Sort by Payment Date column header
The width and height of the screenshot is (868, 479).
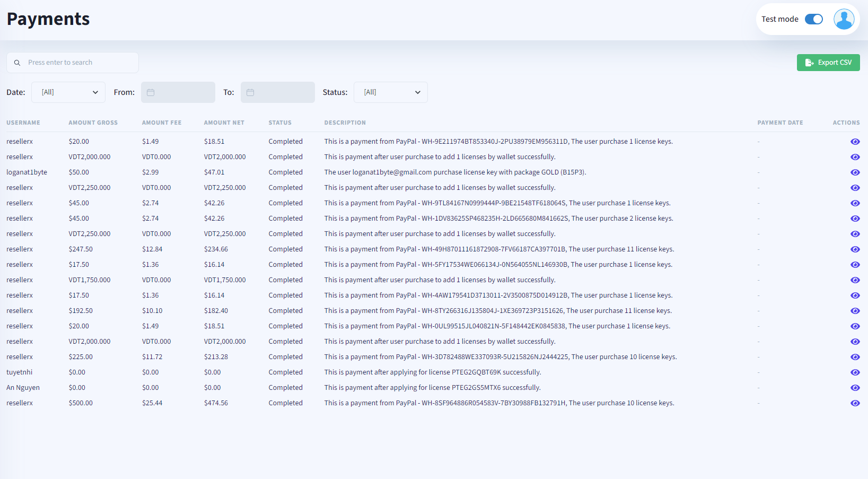pos(780,123)
